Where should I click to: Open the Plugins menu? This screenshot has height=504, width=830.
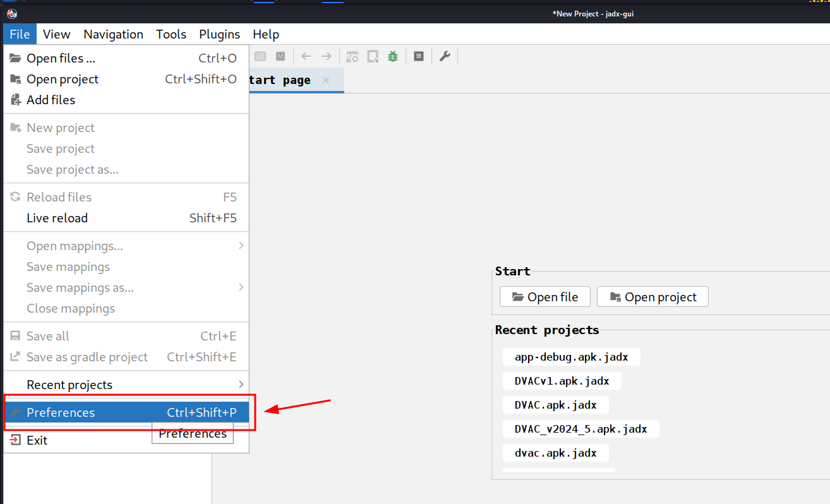(x=219, y=34)
